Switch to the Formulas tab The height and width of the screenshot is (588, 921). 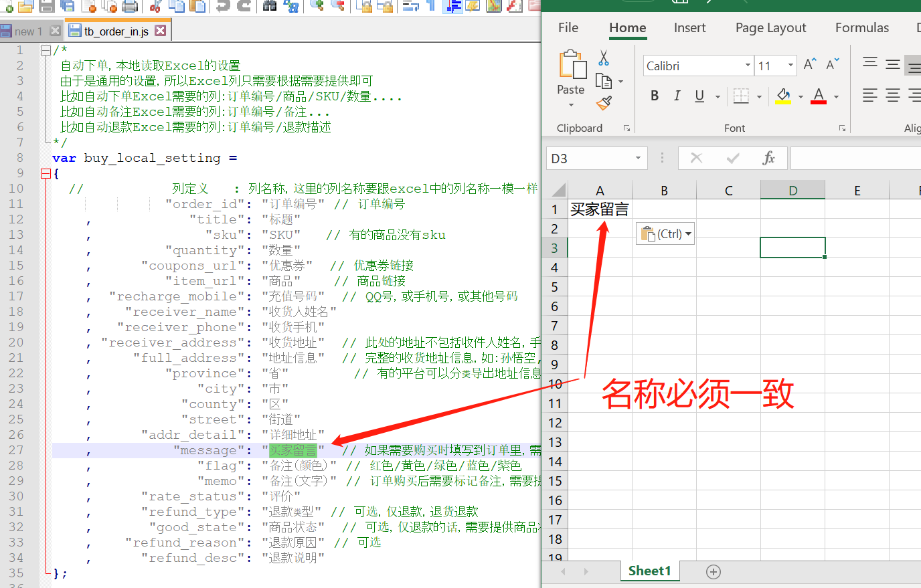click(862, 27)
